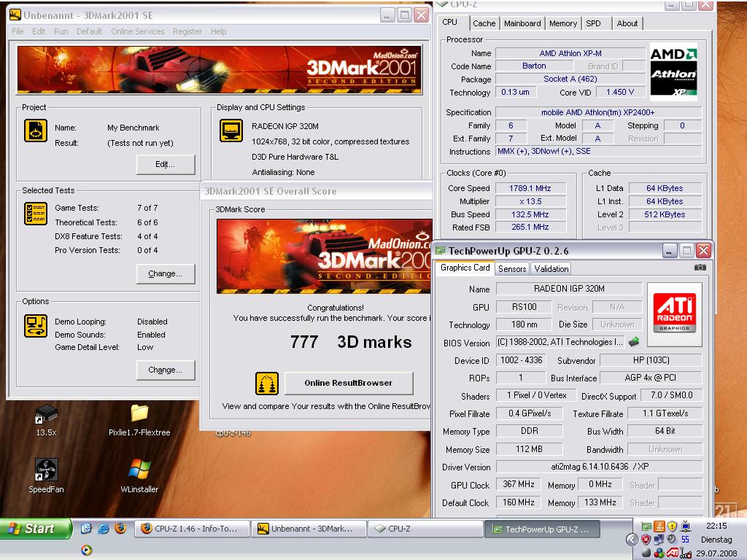Click the ATI tray icon

coord(672,553)
